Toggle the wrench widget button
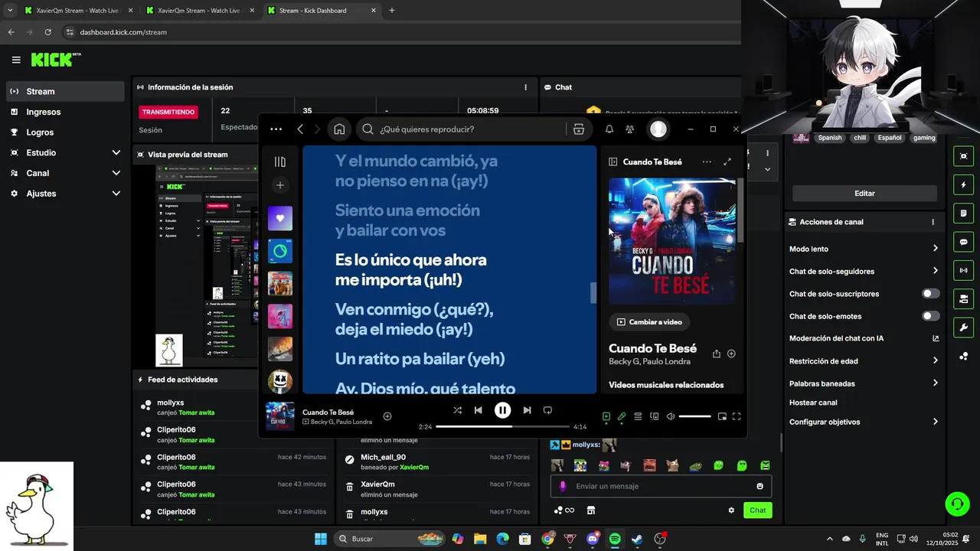 pos(963,328)
